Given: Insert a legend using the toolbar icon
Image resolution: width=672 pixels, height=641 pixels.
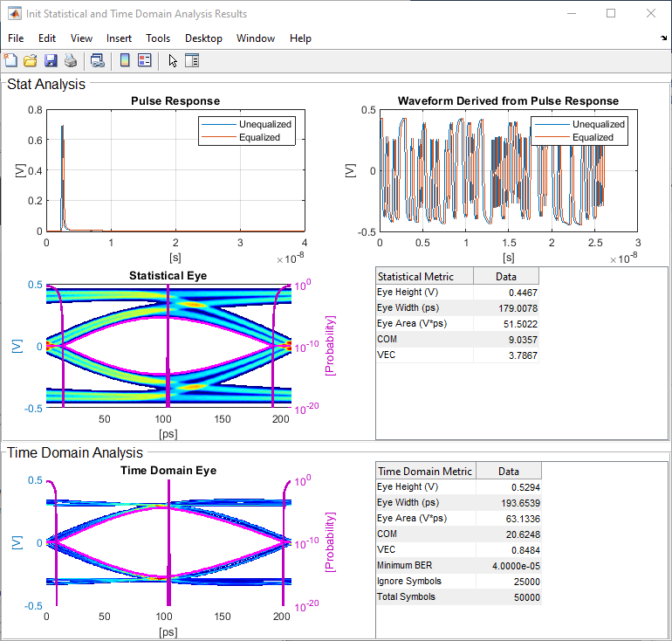Looking at the screenshot, I should pos(145,60).
